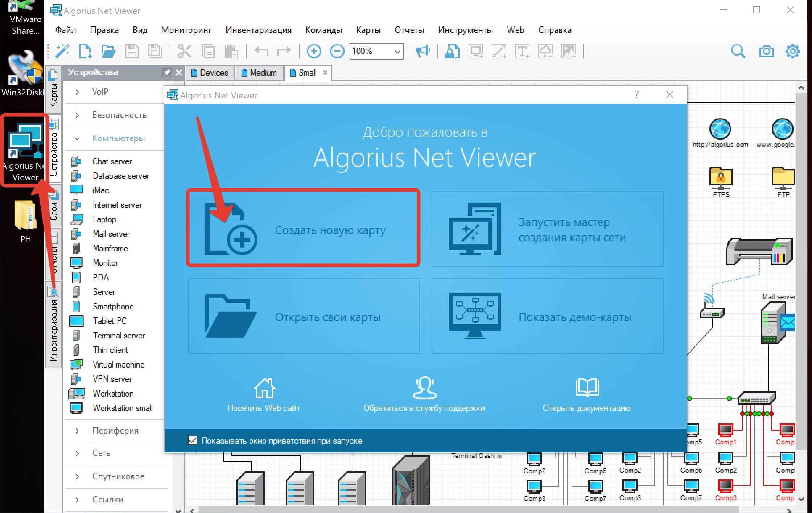Viewport: 812px width, 513px height.
Task: Click the lock map toolbar icon
Action: point(452,51)
